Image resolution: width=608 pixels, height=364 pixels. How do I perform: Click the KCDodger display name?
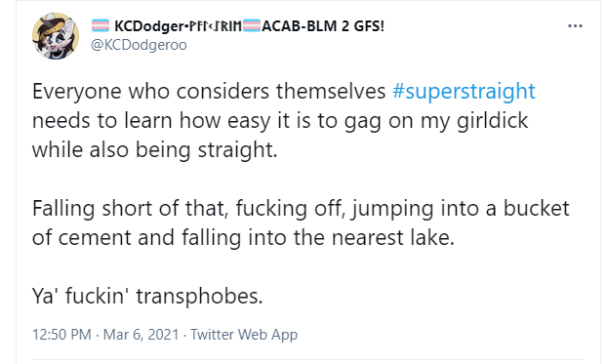149,26
